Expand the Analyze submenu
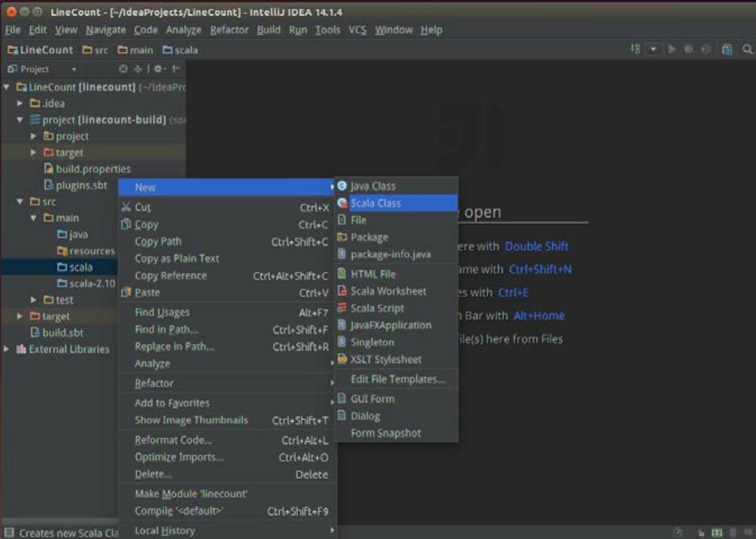 click(x=227, y=363)
